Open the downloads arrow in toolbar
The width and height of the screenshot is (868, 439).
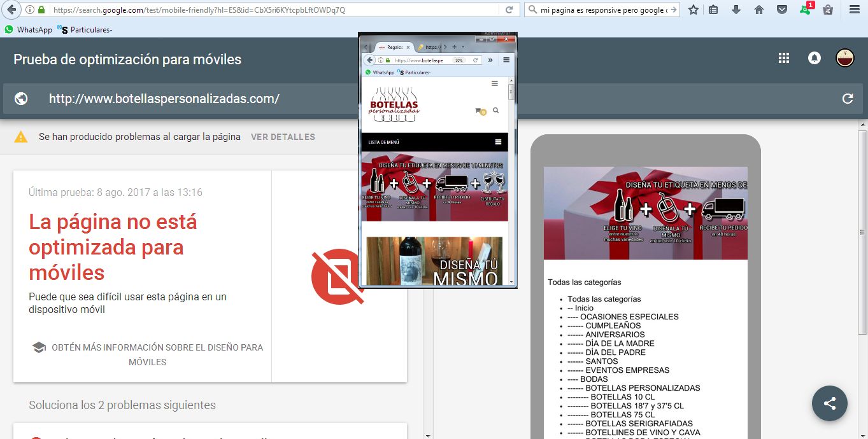pyautogui.click(x=736, y=10)
